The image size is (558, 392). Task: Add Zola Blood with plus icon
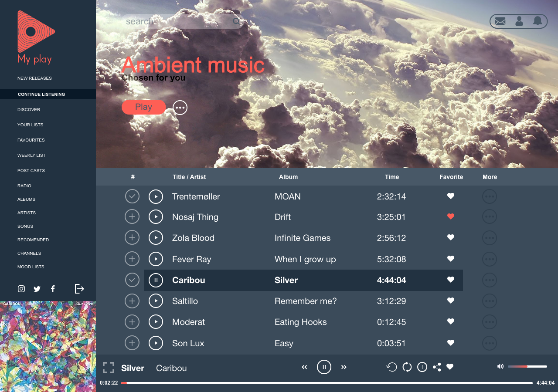click(132, 237)
